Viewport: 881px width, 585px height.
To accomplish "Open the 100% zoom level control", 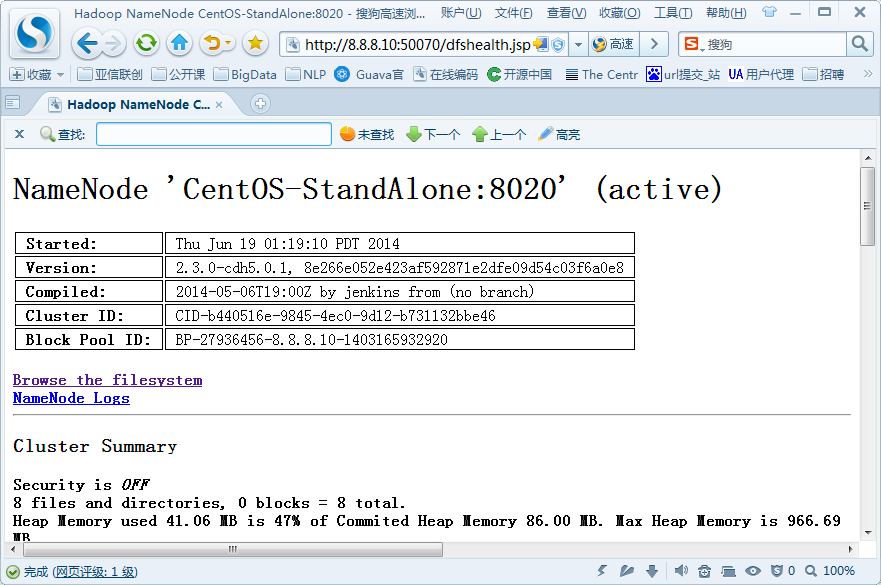I will (830, 571).
